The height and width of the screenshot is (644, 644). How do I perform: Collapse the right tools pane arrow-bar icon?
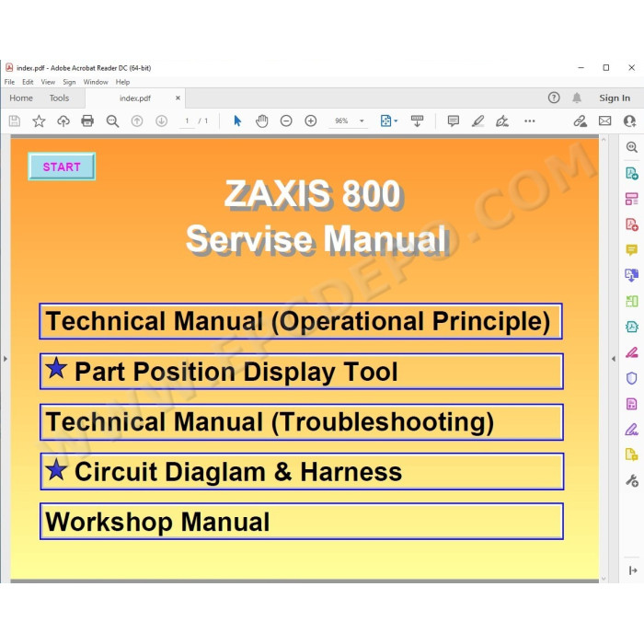(x=633, y=570)
